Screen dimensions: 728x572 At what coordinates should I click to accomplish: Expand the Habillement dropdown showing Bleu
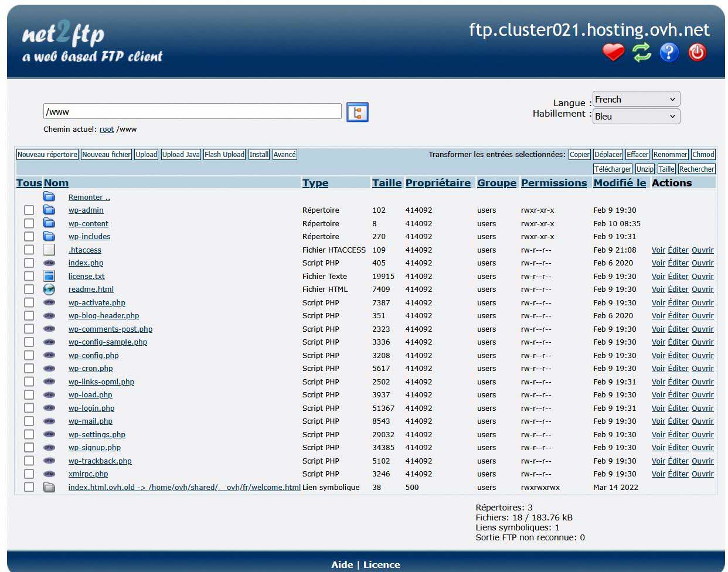pos(636,116)
